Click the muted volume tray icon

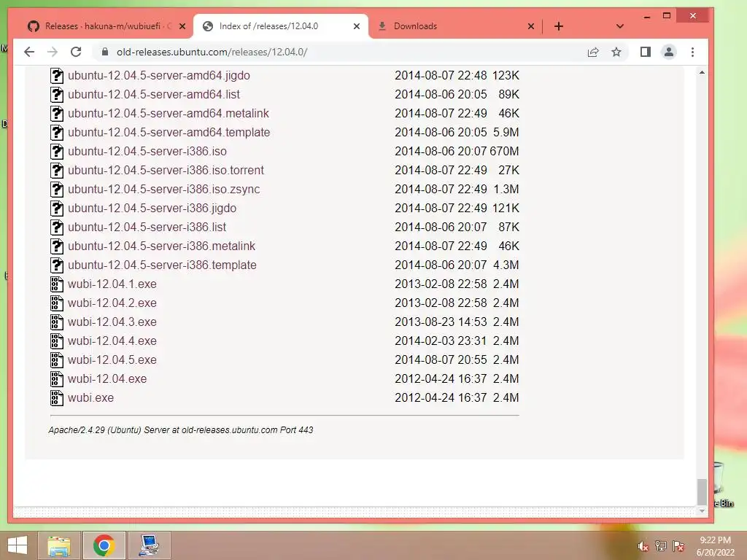click(643, 546)
